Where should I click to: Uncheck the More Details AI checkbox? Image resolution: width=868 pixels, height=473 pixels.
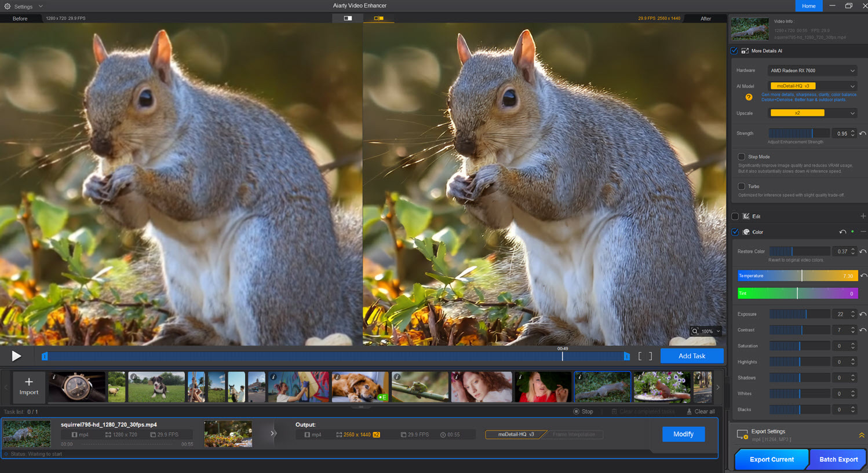[x=734, y=51]
